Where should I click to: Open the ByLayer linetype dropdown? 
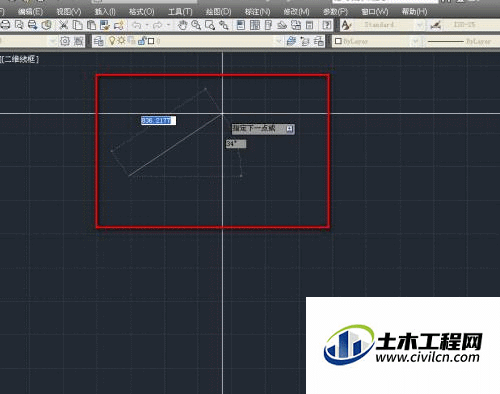click(462, 41)
